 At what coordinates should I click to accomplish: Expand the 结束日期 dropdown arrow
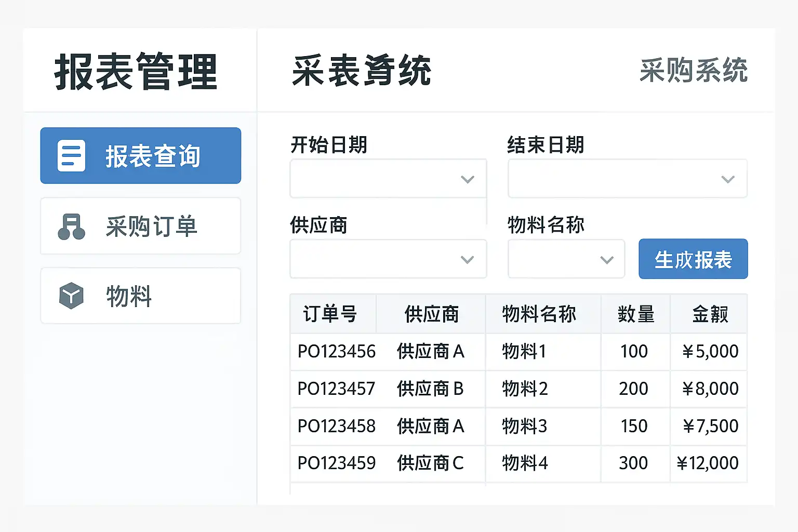728,179
